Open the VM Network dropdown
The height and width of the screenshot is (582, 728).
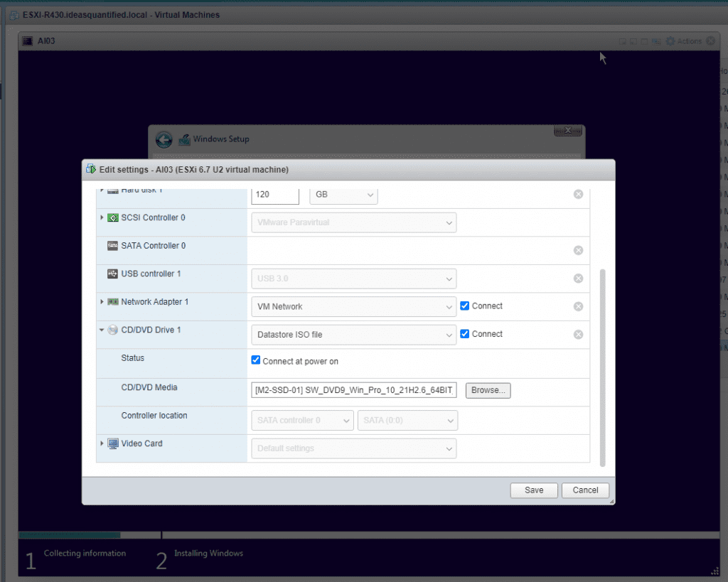coord(354,307)
